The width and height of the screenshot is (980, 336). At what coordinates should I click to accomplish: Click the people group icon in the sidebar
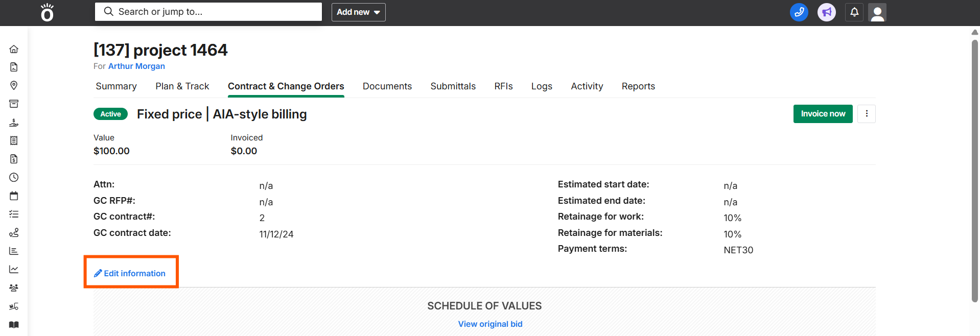[x=14, y=288]
